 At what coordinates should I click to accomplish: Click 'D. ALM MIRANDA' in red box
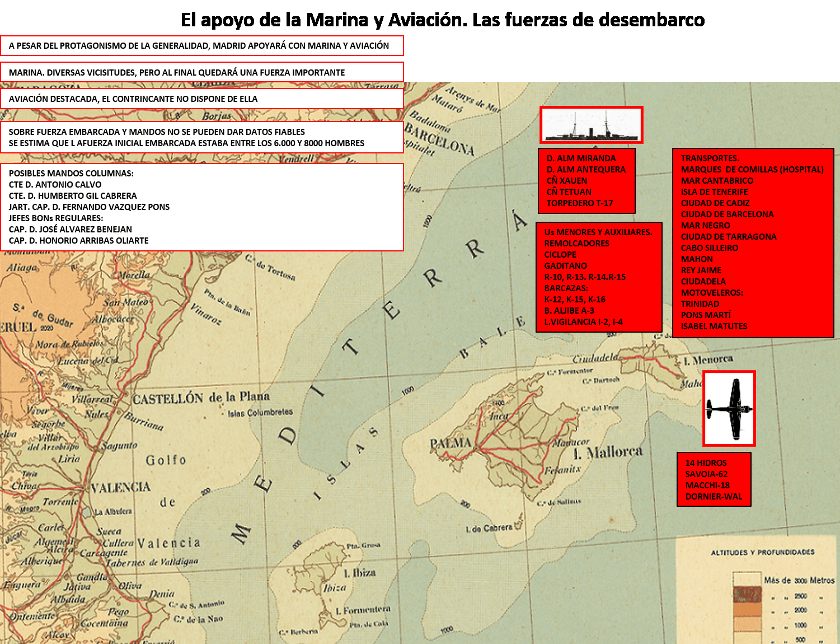pos(581,158)
